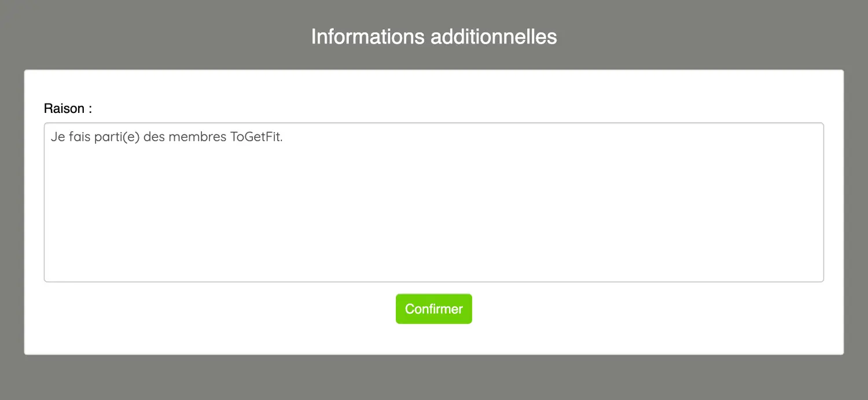Image resolution: width=868 pixels, height=400 pixels.
Task: Click the empty space below the reason text
Action: tap(433, 220)
